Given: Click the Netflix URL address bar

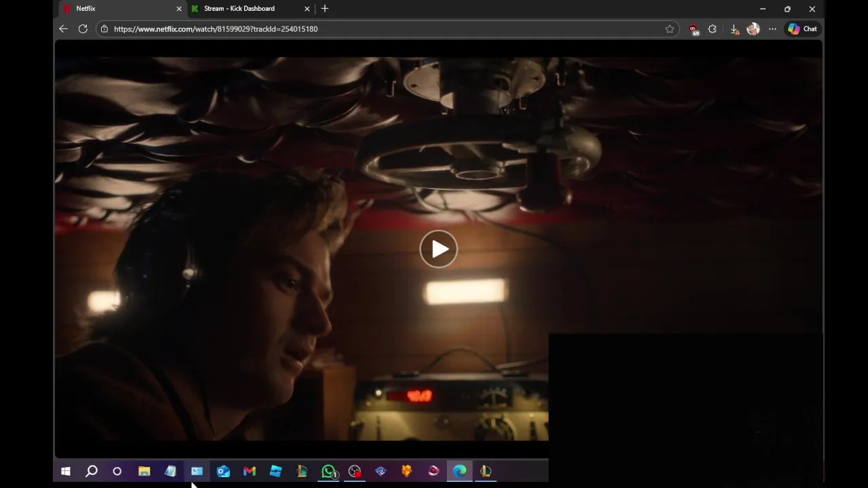Looking at the screenshot, I should click(x=387, y=29).
